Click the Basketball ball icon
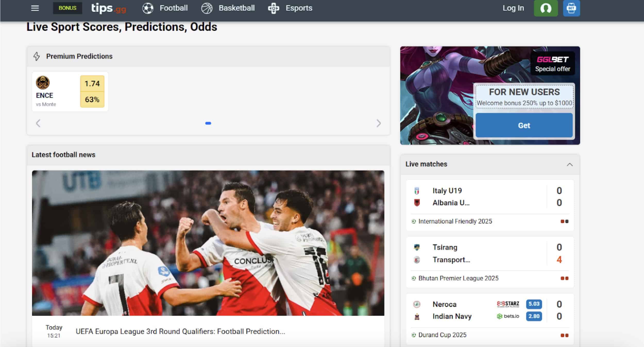 pyautogui.click(x=207, y=8)
